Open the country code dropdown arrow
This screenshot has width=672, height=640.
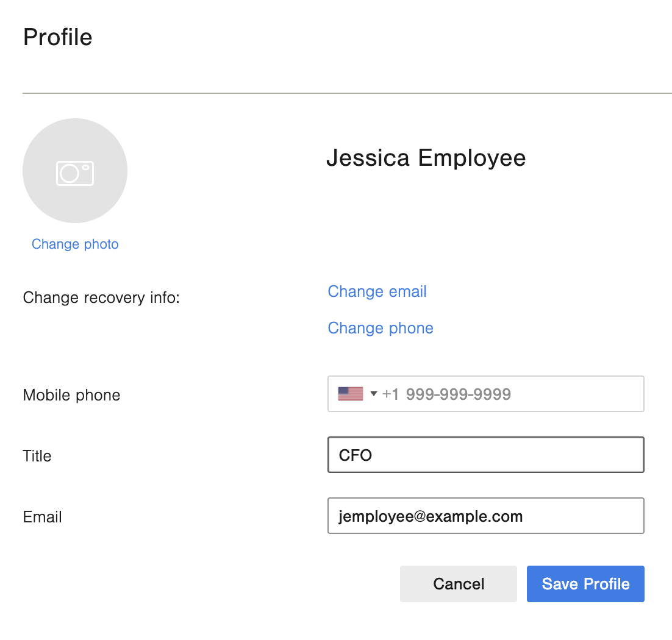point(373,394)
